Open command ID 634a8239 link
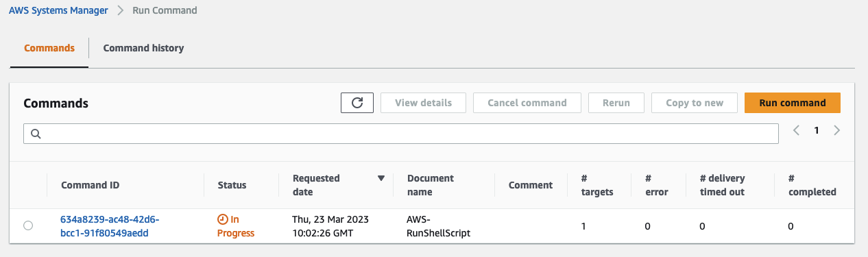The image size is (868, 257). (x=110, y=226)
